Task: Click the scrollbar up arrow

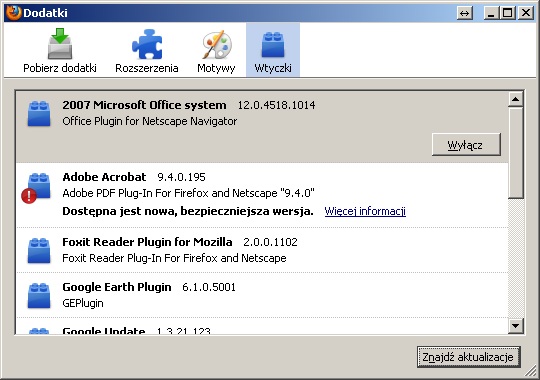Action: tap(516, 100)
